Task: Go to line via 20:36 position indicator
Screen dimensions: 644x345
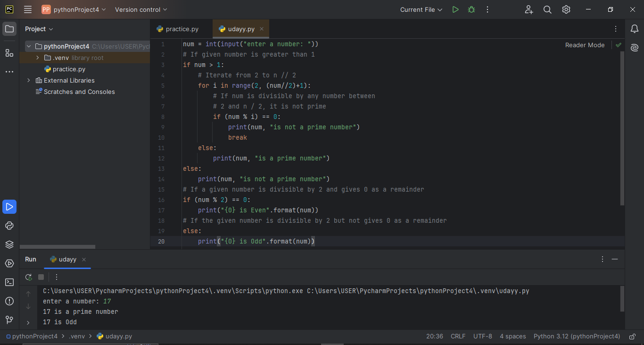Action: 435,337
